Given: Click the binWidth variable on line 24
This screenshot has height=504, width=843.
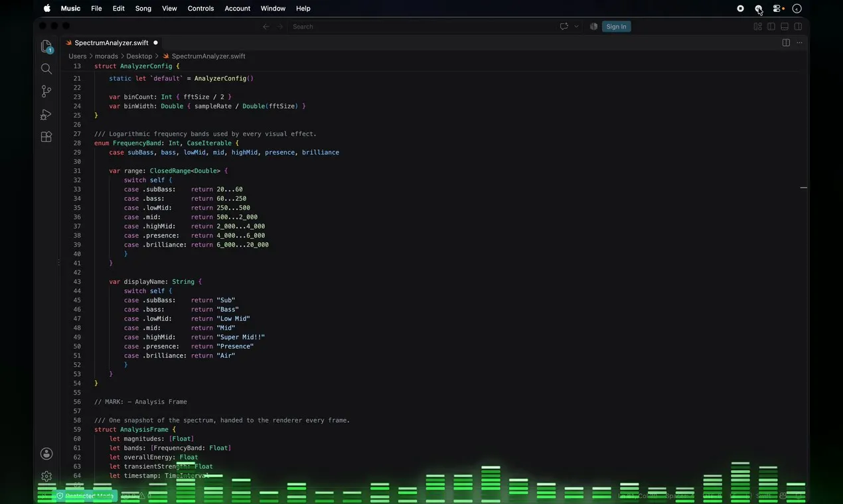Looking at the screenshot, I should tap(139, 106).
